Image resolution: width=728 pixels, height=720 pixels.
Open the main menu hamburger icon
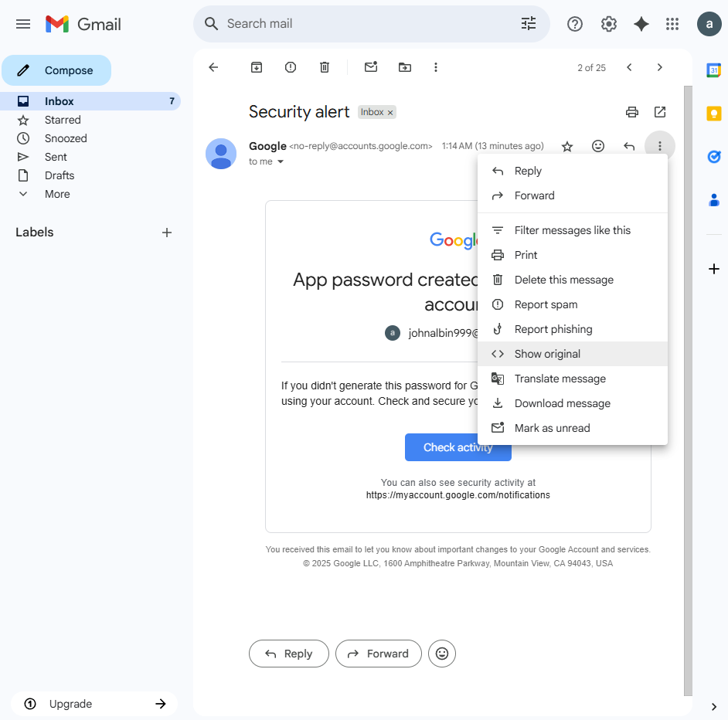23,24
